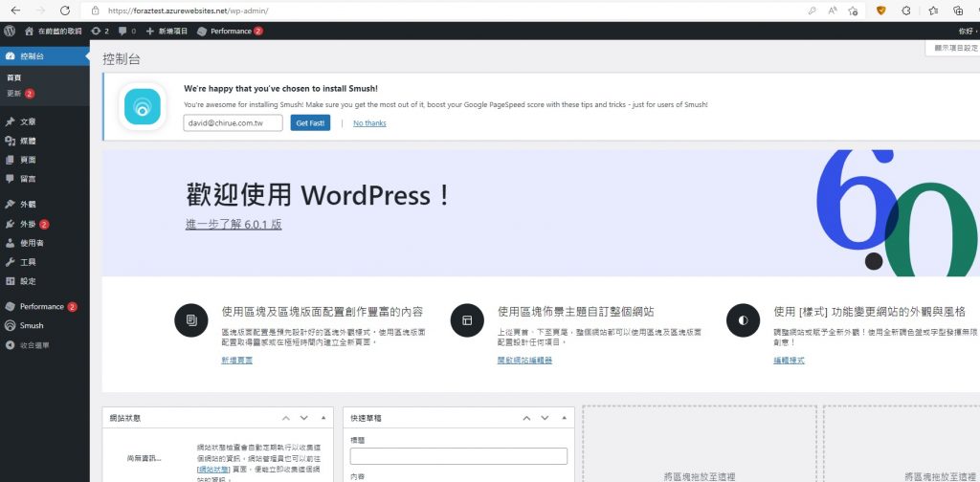Move 網站狀態 panel down with arrow
This screenshot has width=980, height=482.
click(x=303, y=418)
